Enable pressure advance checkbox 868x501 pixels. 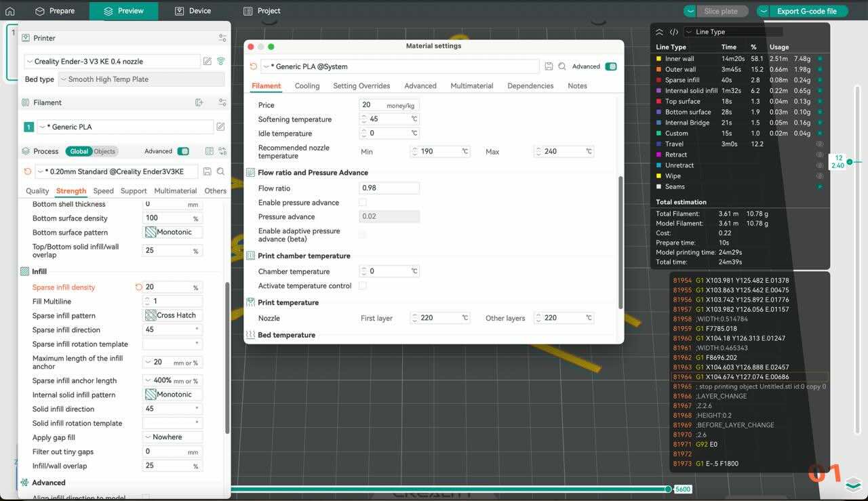363,203
